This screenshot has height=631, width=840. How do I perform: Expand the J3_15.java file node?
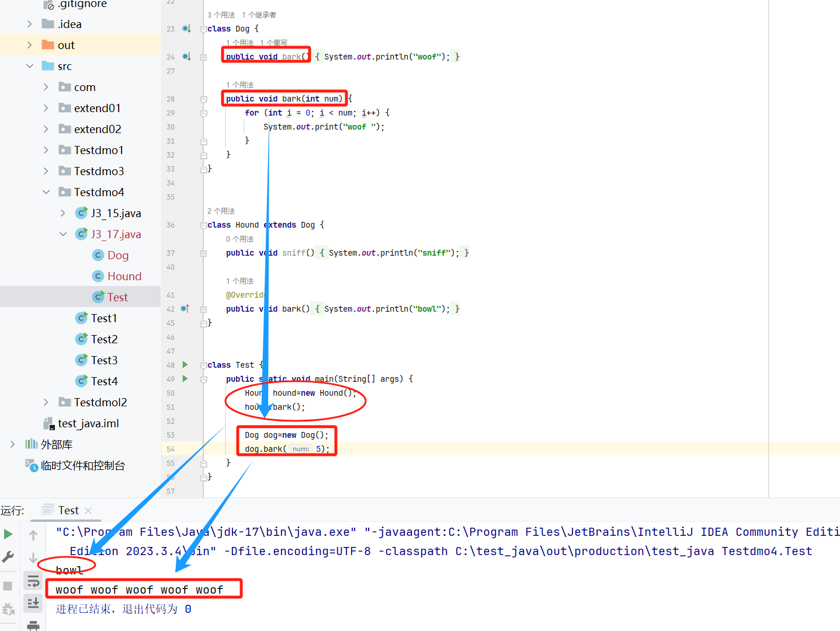[x=63, y=213]
